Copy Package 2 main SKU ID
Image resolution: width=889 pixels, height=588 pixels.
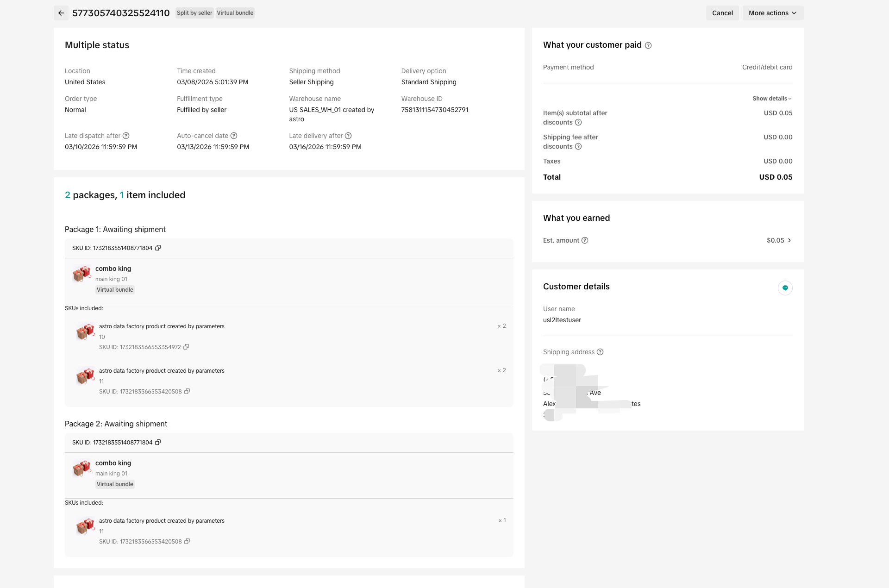(158, 443)
